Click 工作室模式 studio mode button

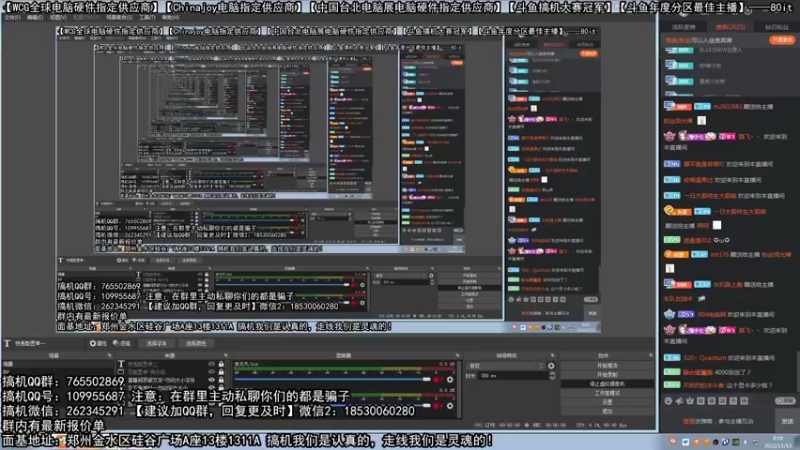(607, 393)
